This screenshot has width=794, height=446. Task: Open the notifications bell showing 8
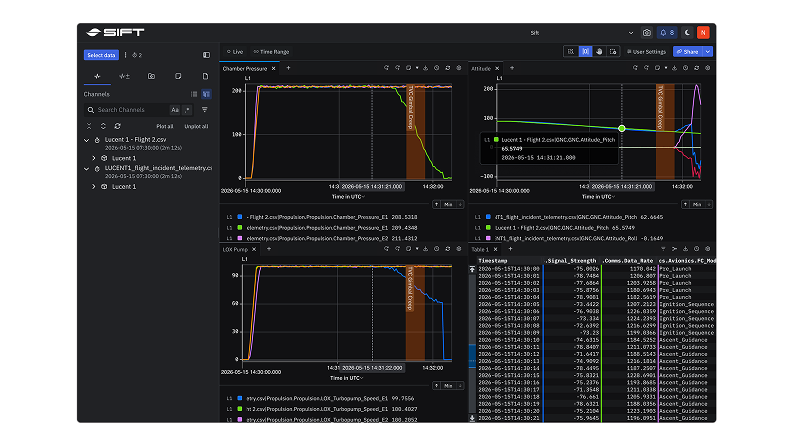coord(667,33)
